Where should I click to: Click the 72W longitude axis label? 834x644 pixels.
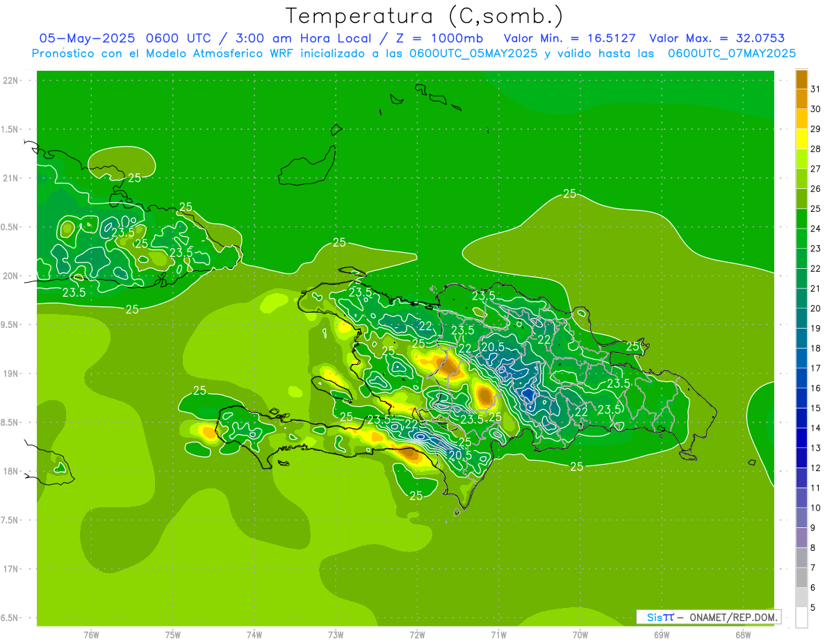pyautogui.click(x=417, y=634)
